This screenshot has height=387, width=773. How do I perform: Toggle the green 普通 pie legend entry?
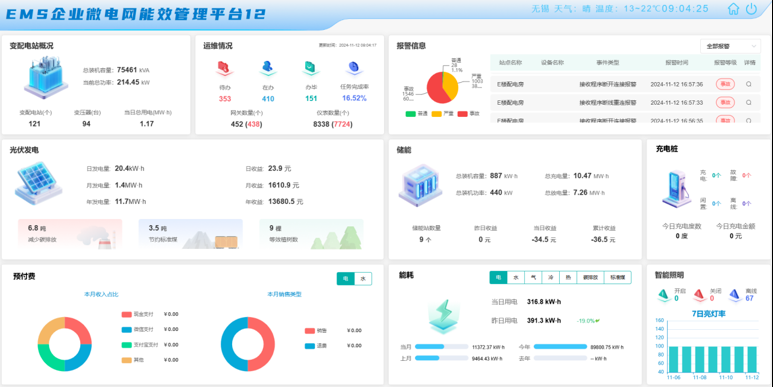coord(417,114)
